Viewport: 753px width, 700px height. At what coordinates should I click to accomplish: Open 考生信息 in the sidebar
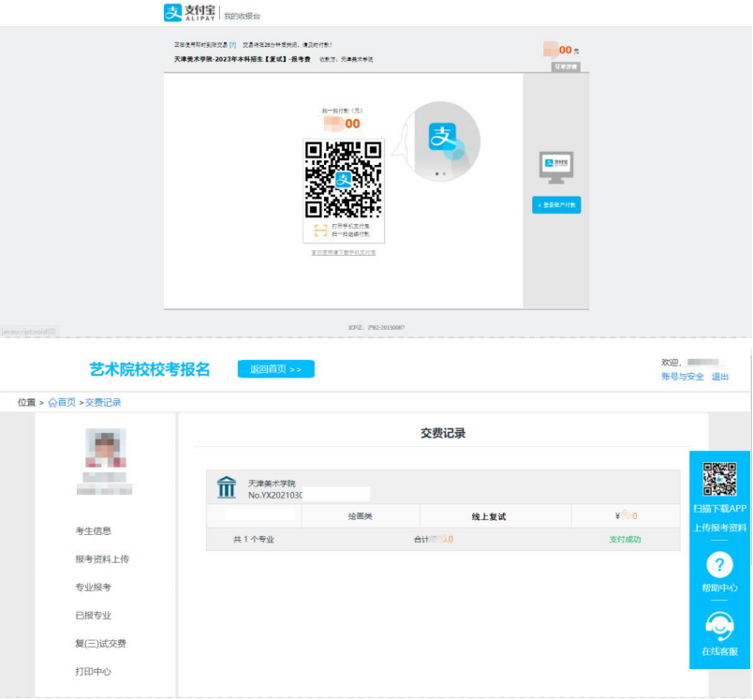tap(93, 531)
